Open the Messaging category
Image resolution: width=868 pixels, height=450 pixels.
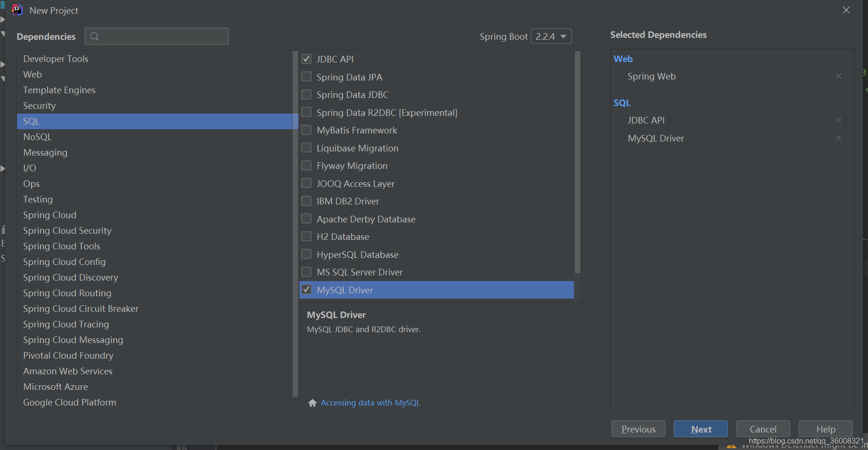155,152
